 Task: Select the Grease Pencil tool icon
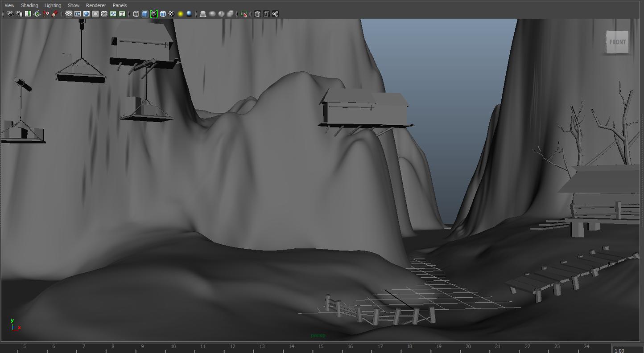[54, 14]
